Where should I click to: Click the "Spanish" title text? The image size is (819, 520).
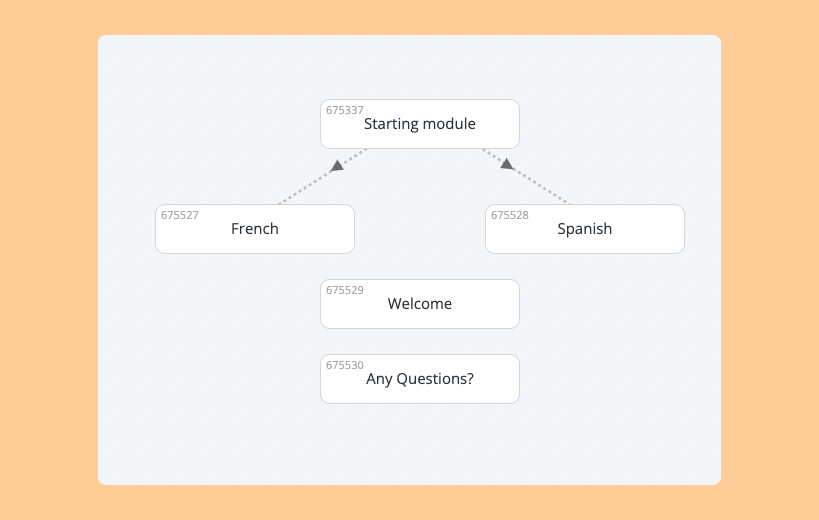pyautogui.click(x=584, y=229)
